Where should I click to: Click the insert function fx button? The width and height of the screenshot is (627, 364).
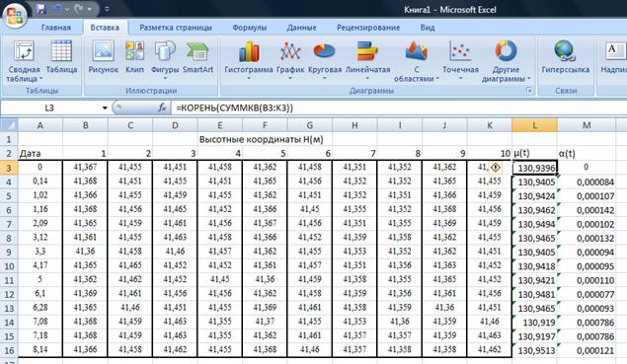tap(162, 108)
